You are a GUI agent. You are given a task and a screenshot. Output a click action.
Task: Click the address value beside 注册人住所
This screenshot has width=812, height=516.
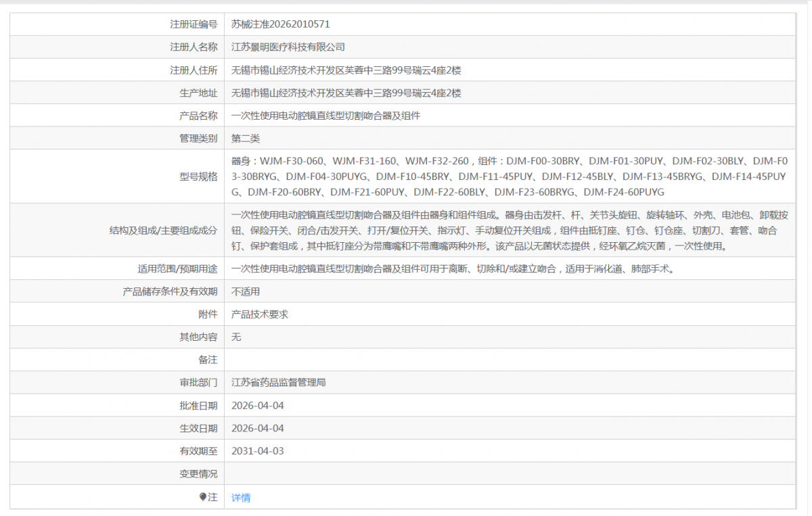(346, 70)
